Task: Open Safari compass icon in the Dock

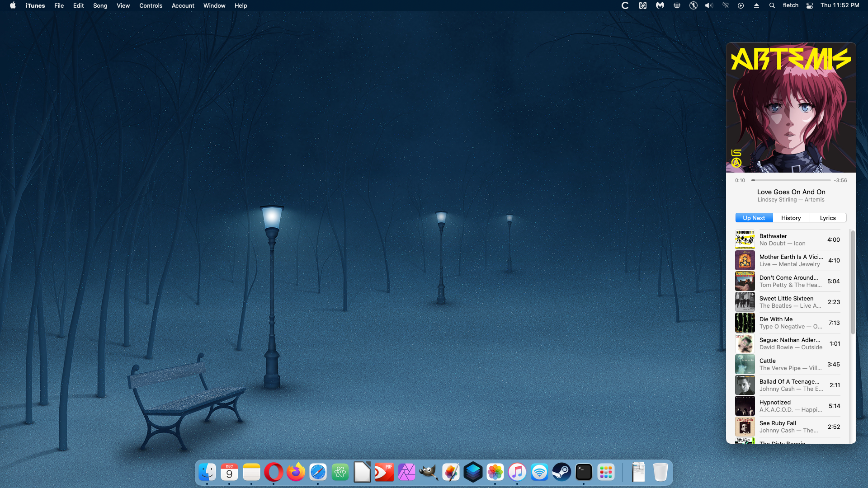Action: click(318, 473)
